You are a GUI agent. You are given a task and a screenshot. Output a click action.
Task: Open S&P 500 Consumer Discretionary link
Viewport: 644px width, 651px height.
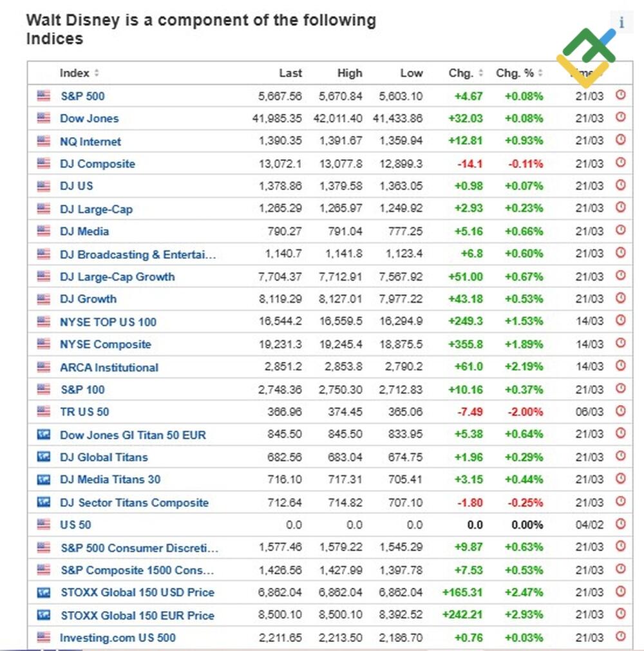click(140, 547)
